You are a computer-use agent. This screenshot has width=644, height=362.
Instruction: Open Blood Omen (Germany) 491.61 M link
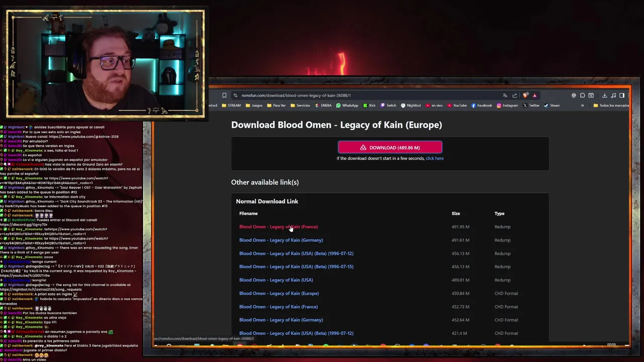click(x=281, y=240)
